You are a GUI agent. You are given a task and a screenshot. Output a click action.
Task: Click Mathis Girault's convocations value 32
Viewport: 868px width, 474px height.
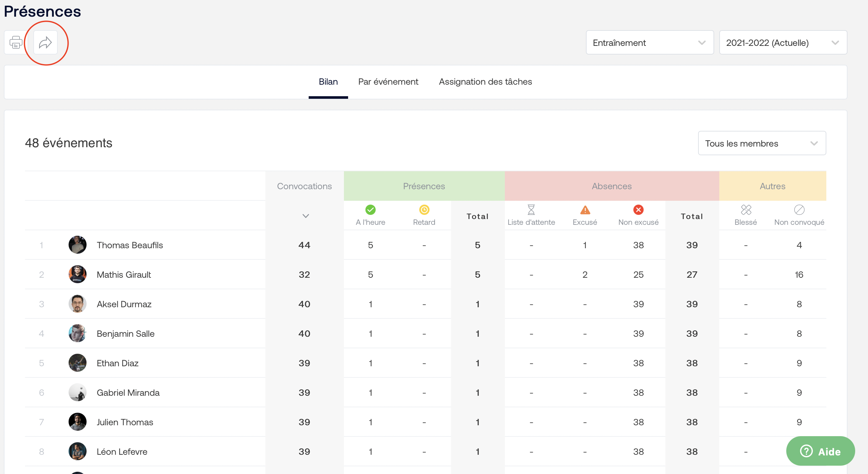click(304, 275)
